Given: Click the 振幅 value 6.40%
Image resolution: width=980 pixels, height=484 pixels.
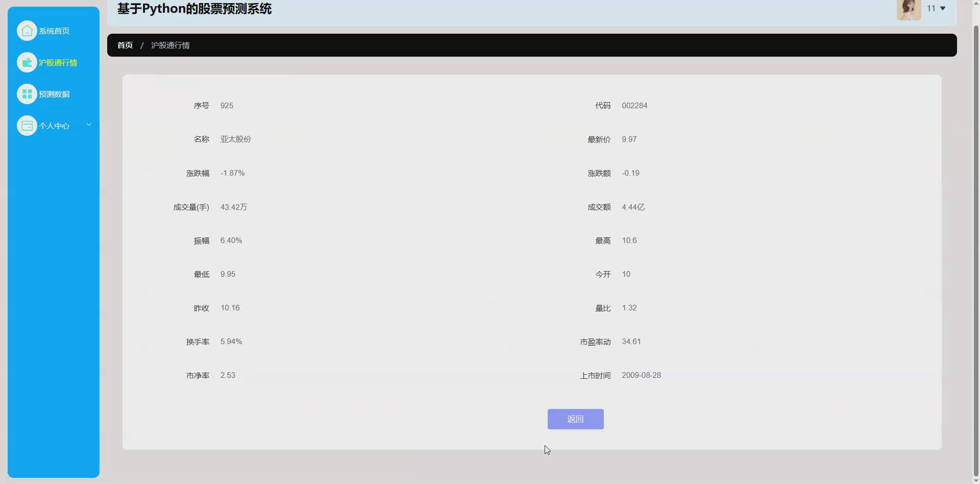Looking at the screenshot, I should point(231,240).
